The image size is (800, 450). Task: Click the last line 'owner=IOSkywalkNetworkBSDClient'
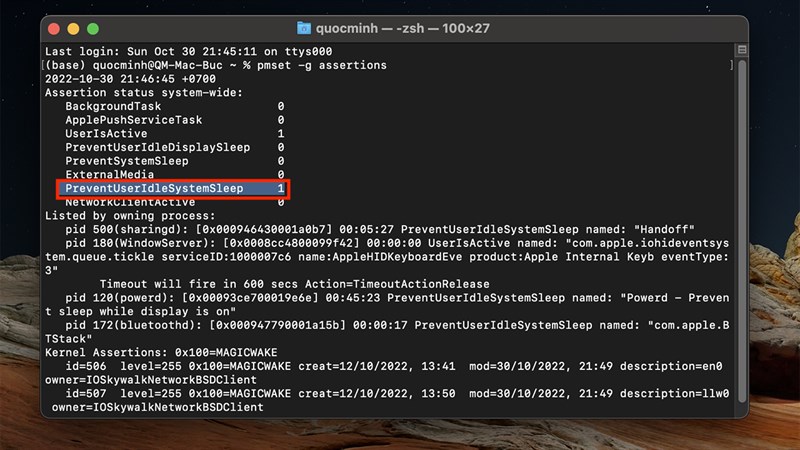pyautogui.click(x=158, y=407)
